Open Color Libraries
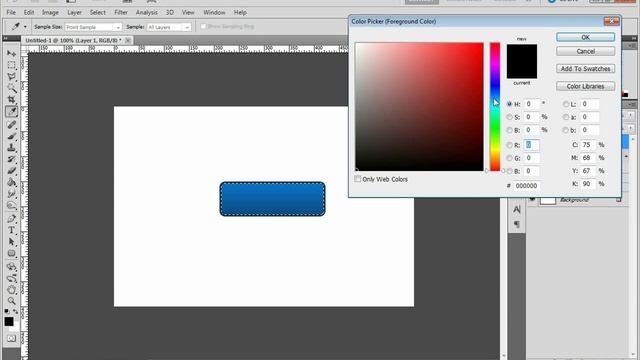This screenshot has height=360, width=640. [x=585, y=86]
